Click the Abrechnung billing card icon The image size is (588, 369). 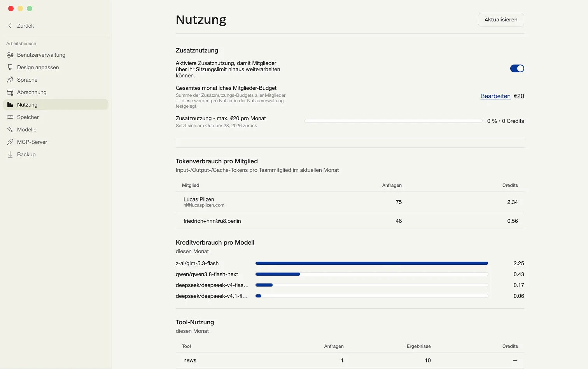10,92
